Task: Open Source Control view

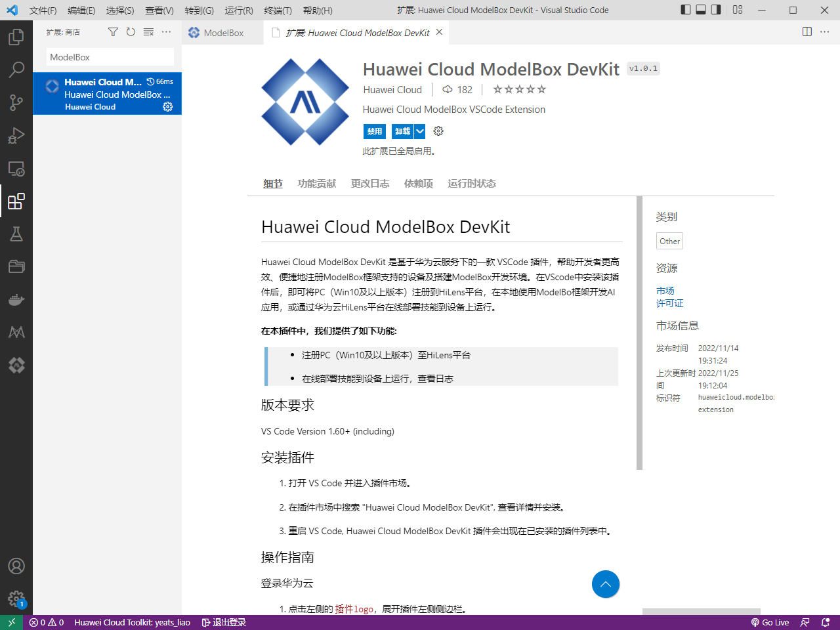Action: point(16,102)
